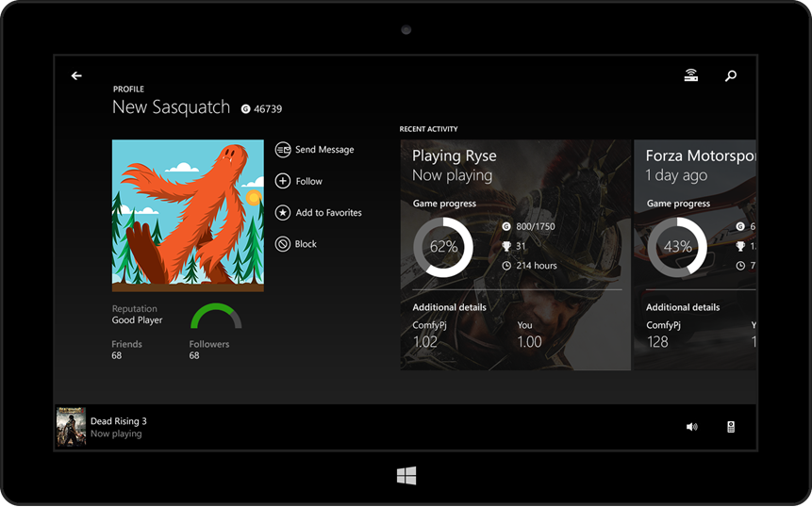Click the volume speaker icon
Viewport: 812px width, 507px height.
coord(692,427)
